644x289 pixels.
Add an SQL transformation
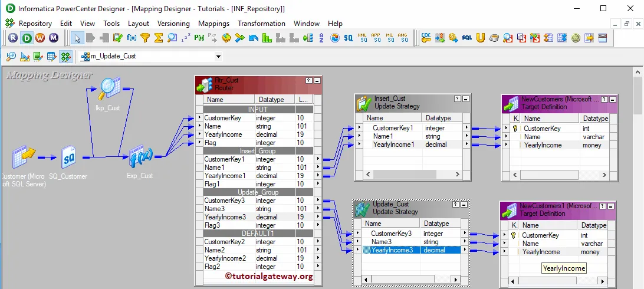(x=466, y=38)
